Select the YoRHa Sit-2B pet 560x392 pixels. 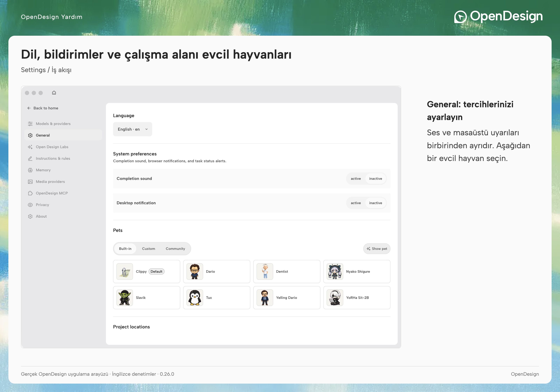(357, 298)
